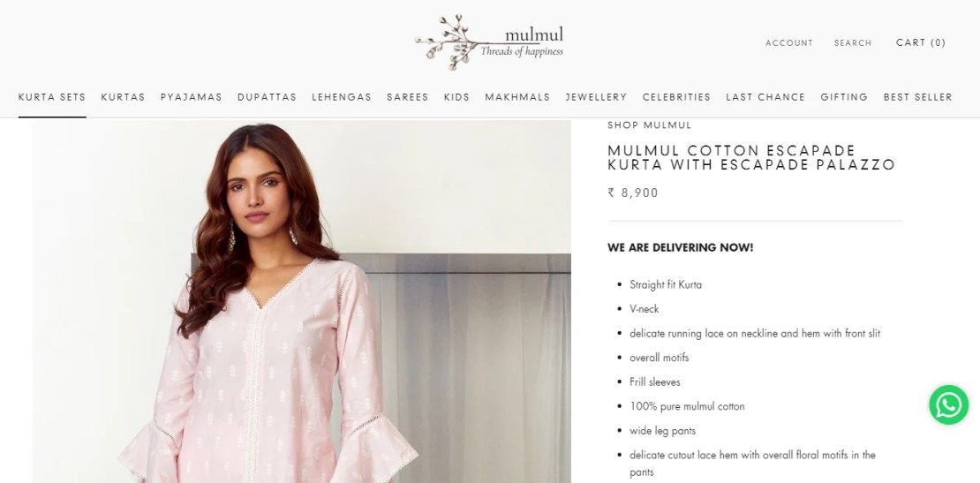Browse the Lehengas category
Image resolution: width=980 pixels, height=483 pixels.
(342, 97)
